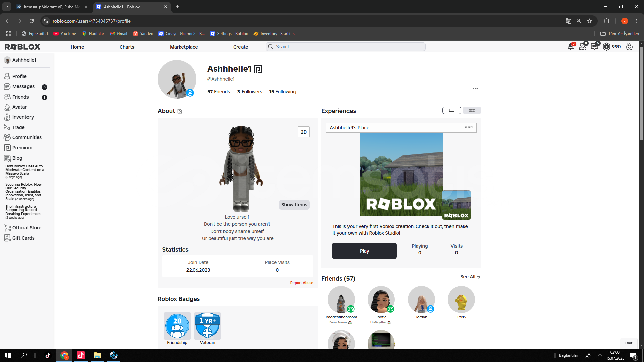Click the Veteran badge icon

[207, 326]
